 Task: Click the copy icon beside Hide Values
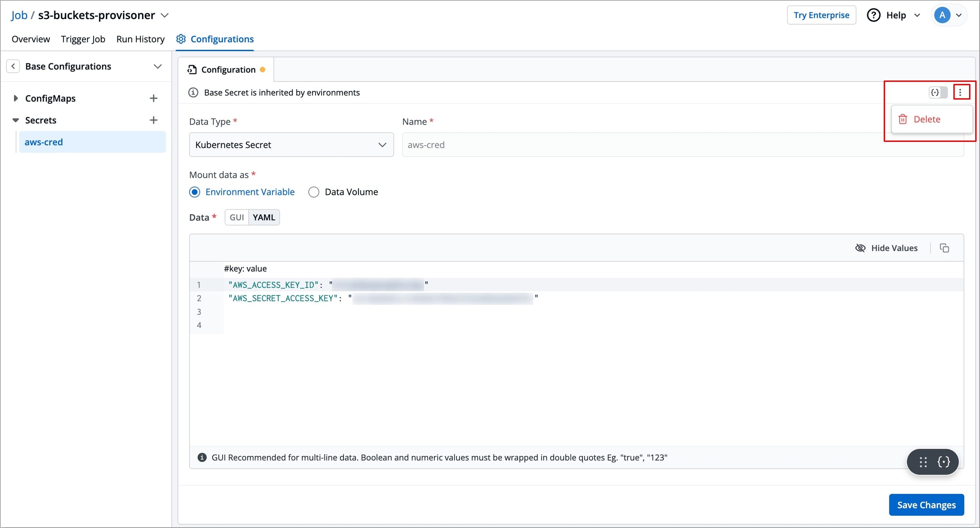[944, 248]
